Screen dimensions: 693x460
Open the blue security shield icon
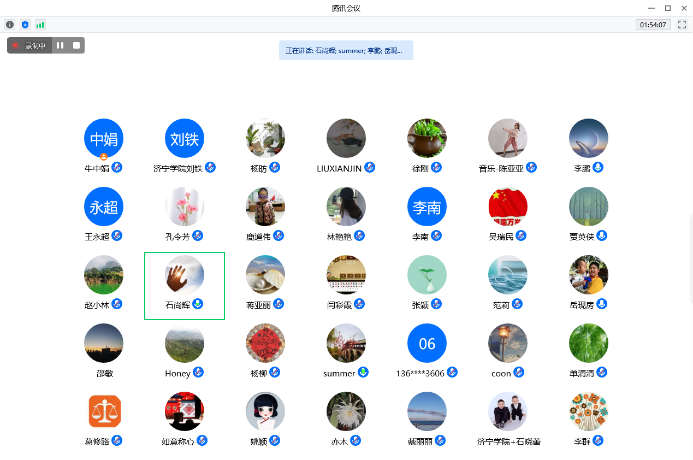click(25, 24)
